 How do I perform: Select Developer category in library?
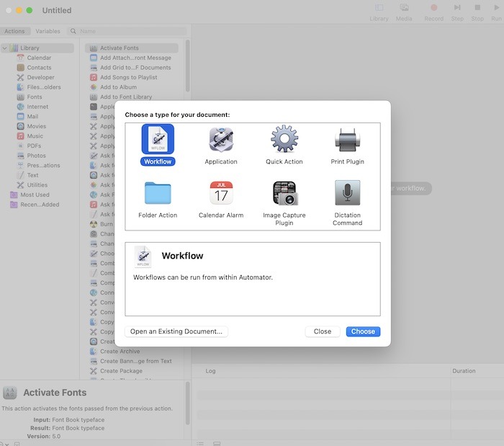tap(40, 77)
